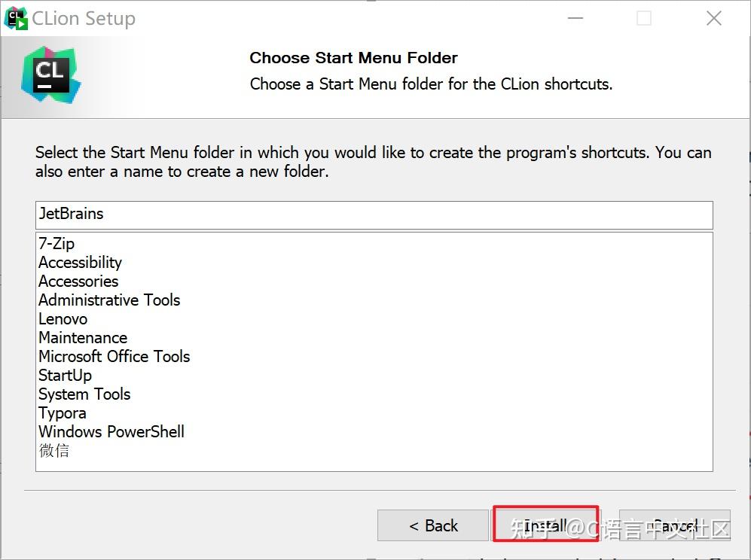Select Maintenance from the list
Viewport: 751px width, 560px height.
coord(83,338)
